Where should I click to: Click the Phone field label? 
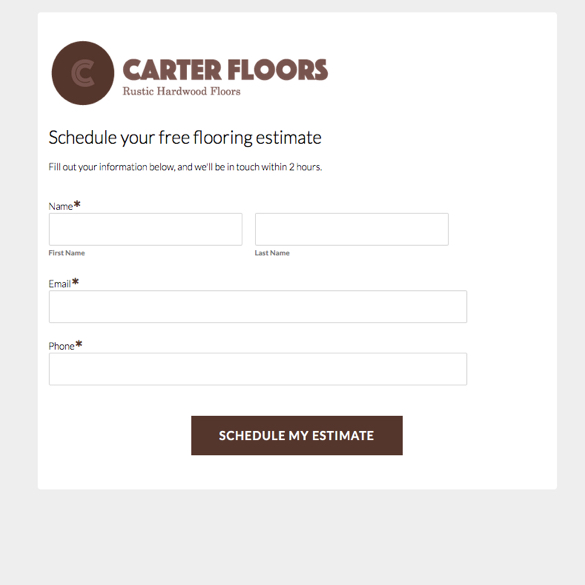pyautogui.click(x=61, y=346)
